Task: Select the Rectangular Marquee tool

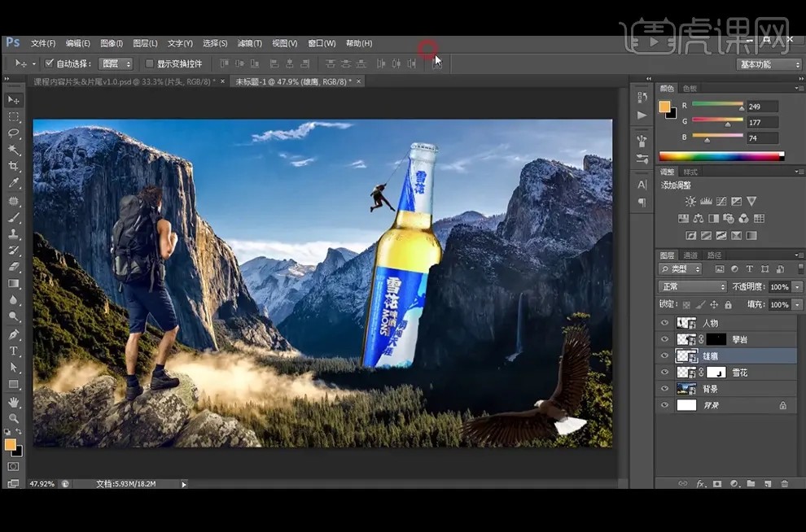Action: click(x=13, y=116)
